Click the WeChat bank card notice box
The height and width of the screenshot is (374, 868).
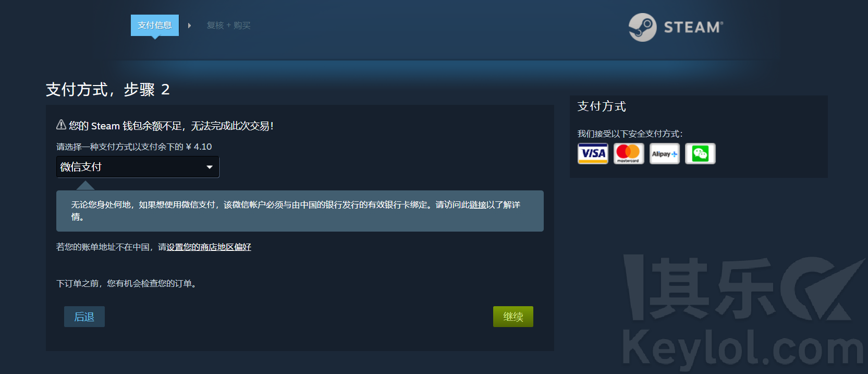[300, 211]
